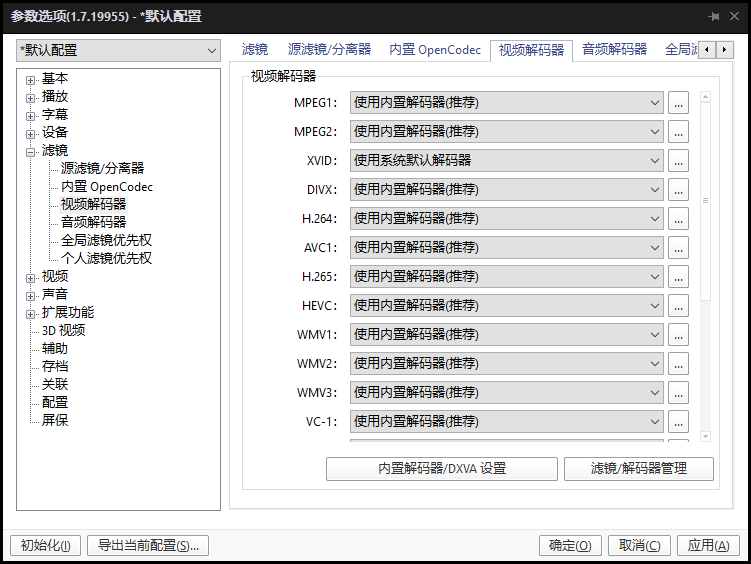
Task: Open the H.264 decoder dropdown
Action: 506,218
